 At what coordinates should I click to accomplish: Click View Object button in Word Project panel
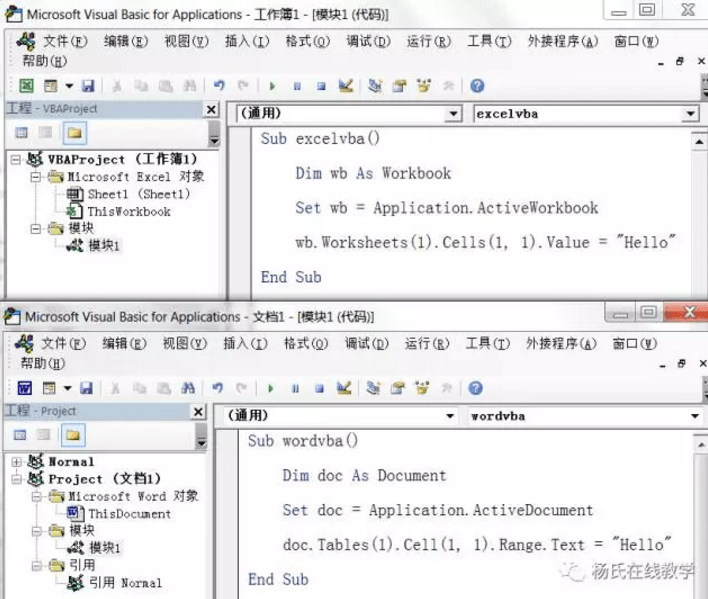click(x=44, y=435)
